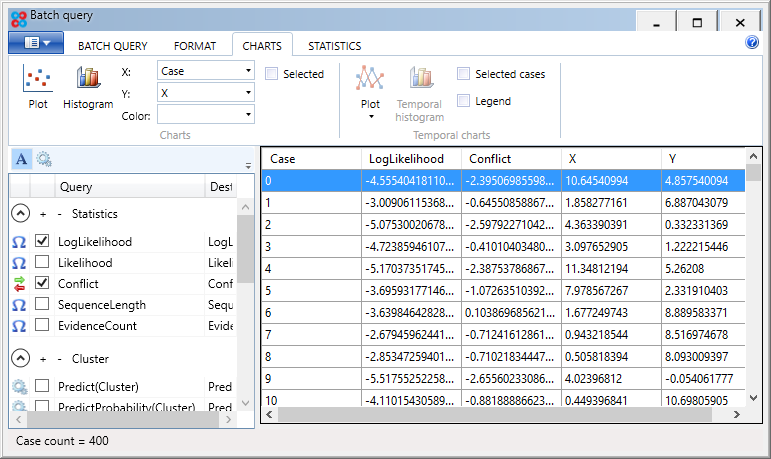Screen dimensions: 771x459
Task: Click the cell 11.34812194
Action: point(611,269)
